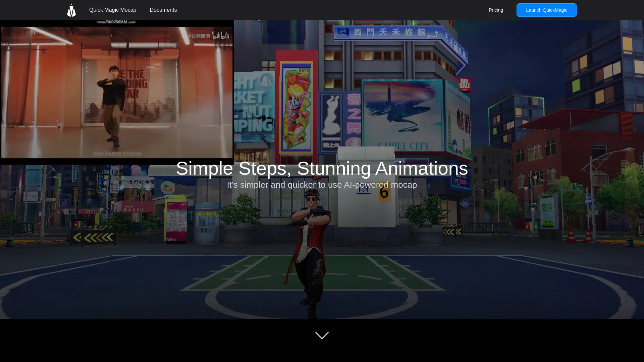Select the rocket-shaped brand emblem in the header
This screenshot has width=644, height=362.
(71, 10)
